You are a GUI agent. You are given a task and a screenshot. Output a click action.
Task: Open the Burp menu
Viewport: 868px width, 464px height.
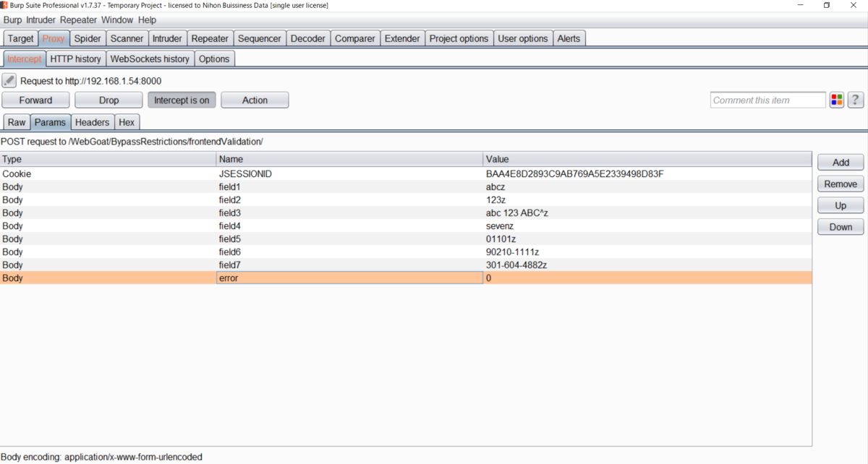(x=13, y=20)
